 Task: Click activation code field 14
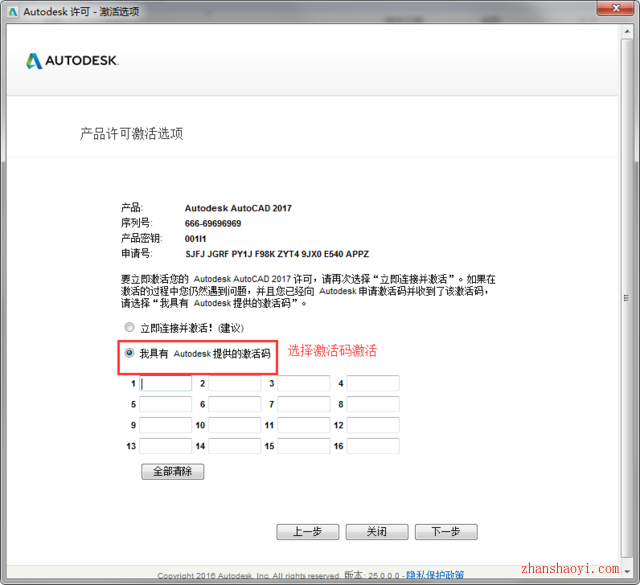click(x=235, y=446)
